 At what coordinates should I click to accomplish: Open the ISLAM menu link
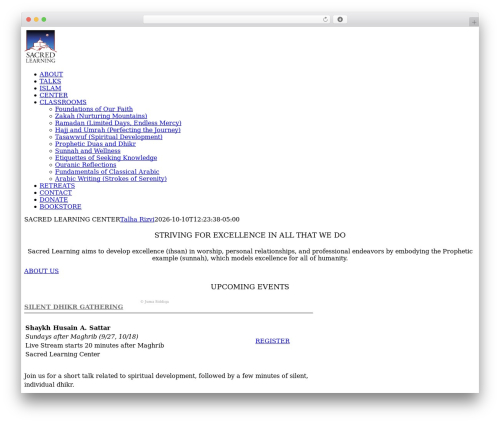tap(50, 88)
